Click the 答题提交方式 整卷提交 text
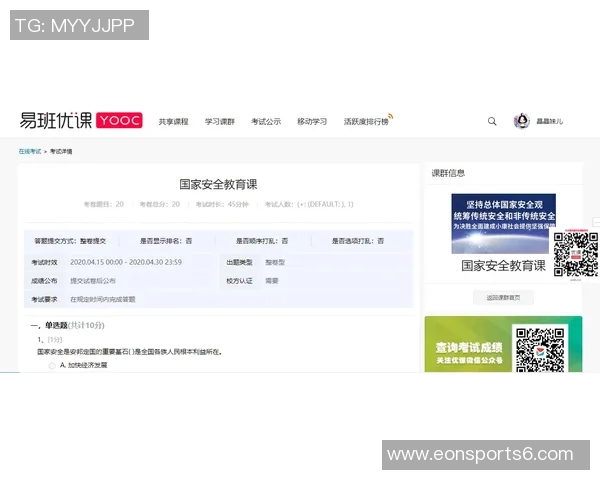 (70, 241)
